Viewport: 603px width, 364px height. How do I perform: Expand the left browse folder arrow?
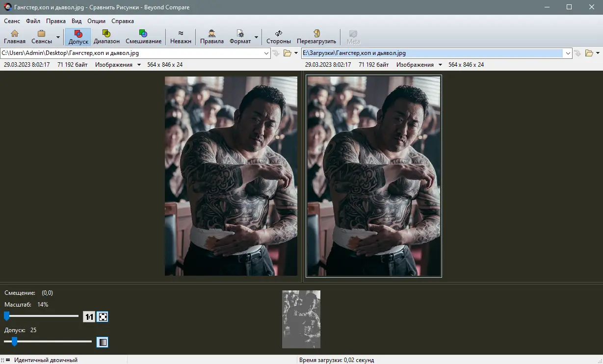pyautogui.click(x=296, y=53)
